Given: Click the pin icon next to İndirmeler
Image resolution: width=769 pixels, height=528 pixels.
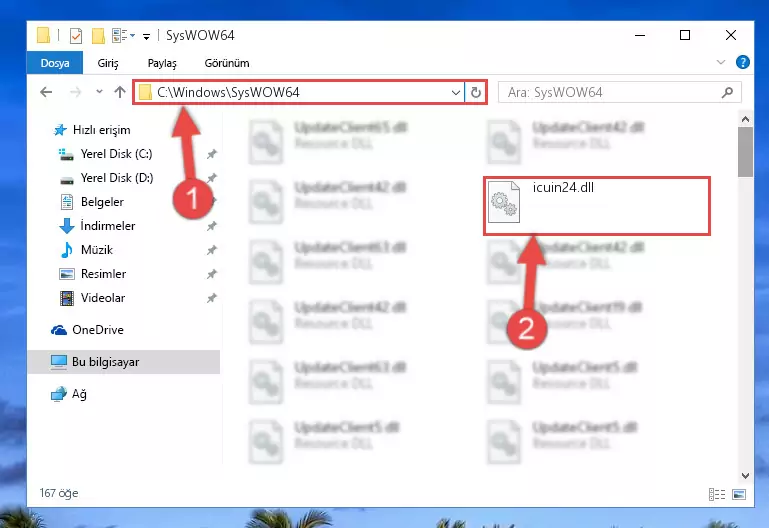Looking at the screenshot, I should (x=211, y=226).
